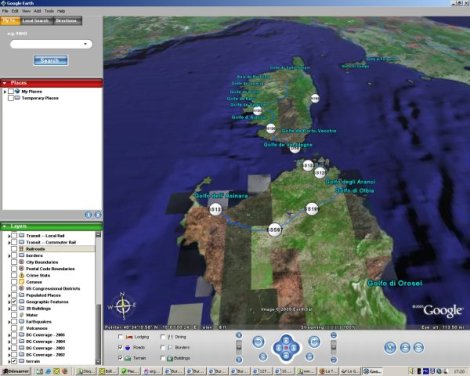Click the zoom slider handle
This screenshot has height=376, width=470.
239,348
